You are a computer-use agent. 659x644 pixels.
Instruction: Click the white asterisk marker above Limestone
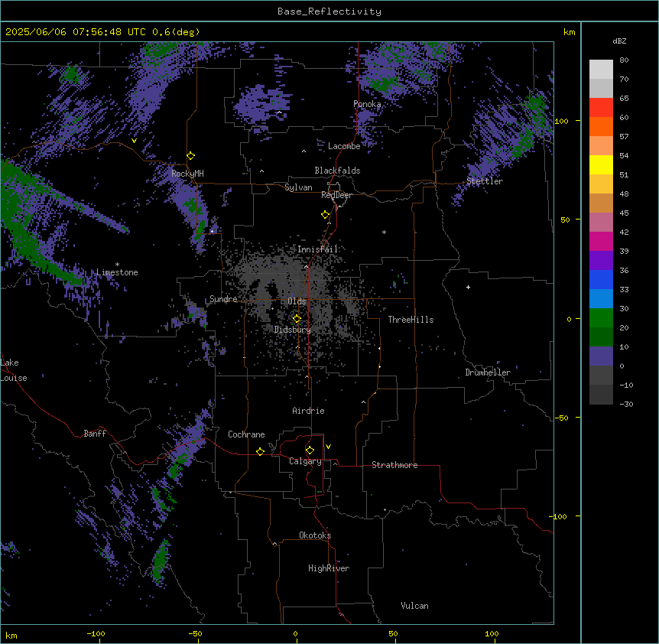point(117,265)
